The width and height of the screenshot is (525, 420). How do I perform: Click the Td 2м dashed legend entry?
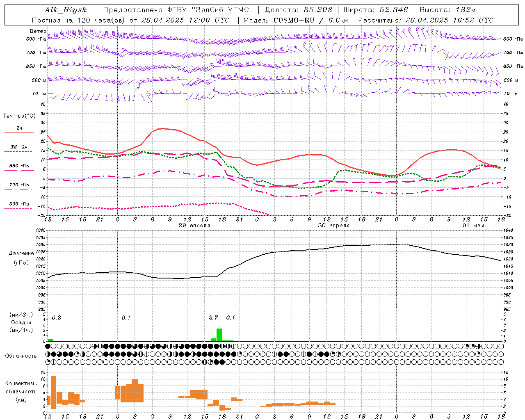[19, 148]
